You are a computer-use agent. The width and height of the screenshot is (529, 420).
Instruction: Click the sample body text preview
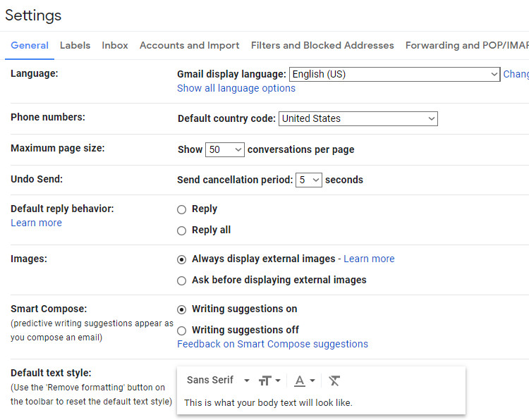pos(268,403)
